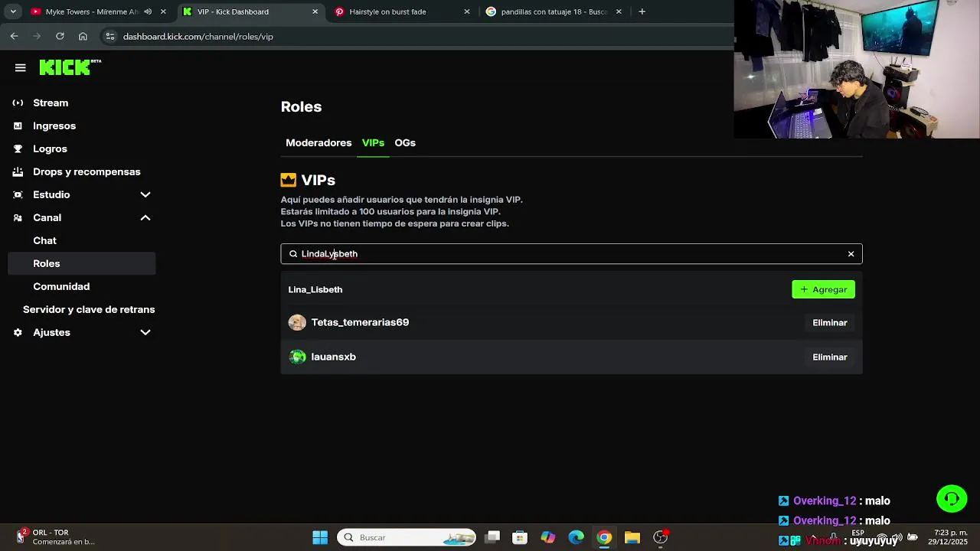Close the pandillas con tatuaje tab
The width and height of the screenshot is (980, 551).
click(x=619, y=11)
